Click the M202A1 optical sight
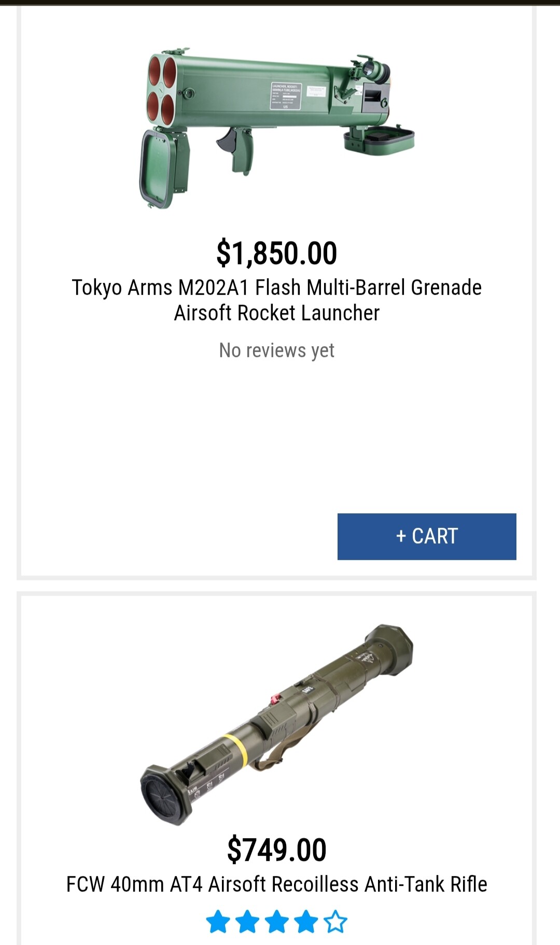The width and height of the screenshot is (560, 945). [375, 71]
